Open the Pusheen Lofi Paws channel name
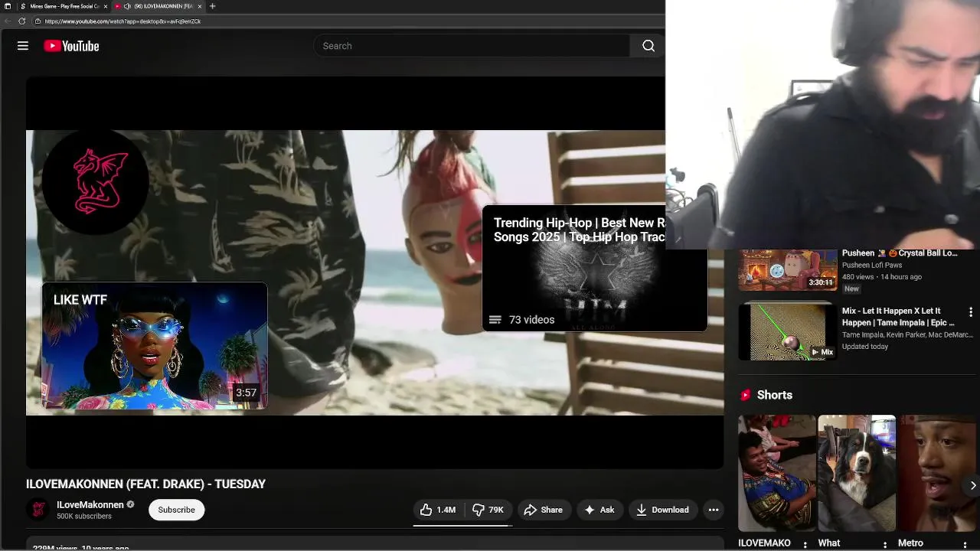The image size is (980, 551). 872,266
